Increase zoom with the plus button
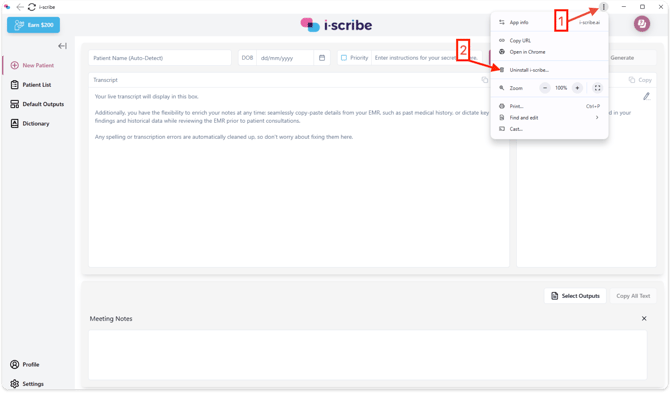The width and height of the screenshot is (670, 393). (577, 88)
